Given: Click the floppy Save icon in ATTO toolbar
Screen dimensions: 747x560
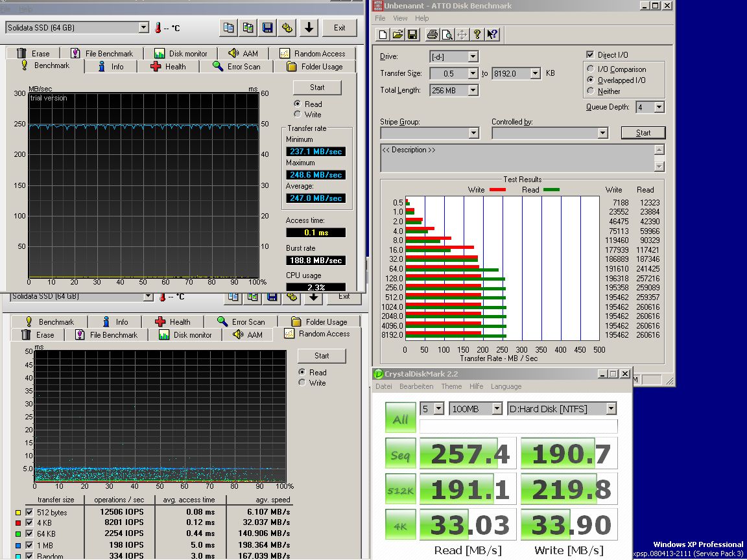Looking at the screenshot, I should (x=412, y=34).
